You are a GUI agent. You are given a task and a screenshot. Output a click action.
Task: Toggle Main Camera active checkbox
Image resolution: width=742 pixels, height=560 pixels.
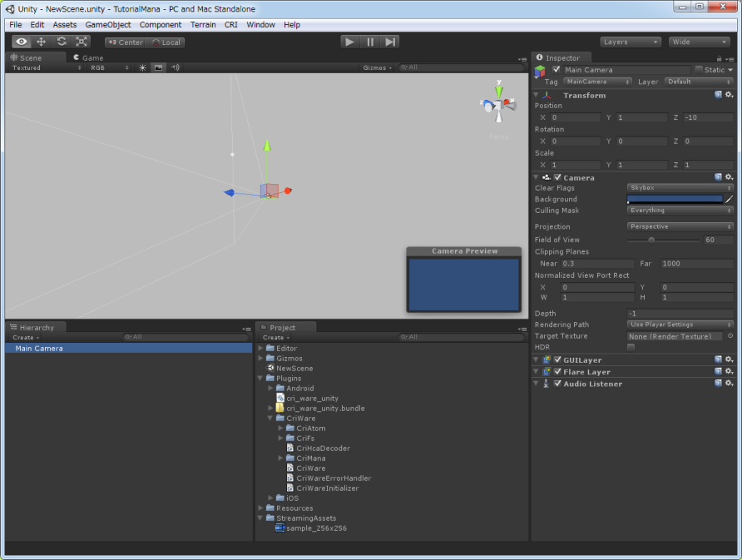(x=556, y=70)
